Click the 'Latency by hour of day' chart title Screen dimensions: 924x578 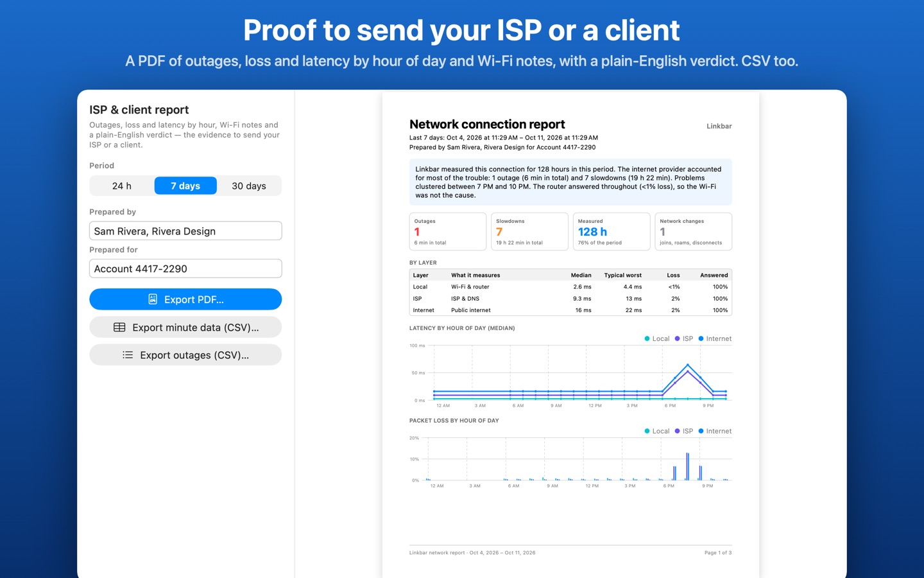click(x=462, y=328)
